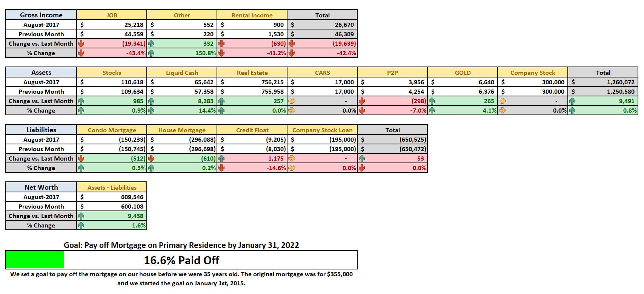Click green up arrow beside Other 332

coord(151,44)
